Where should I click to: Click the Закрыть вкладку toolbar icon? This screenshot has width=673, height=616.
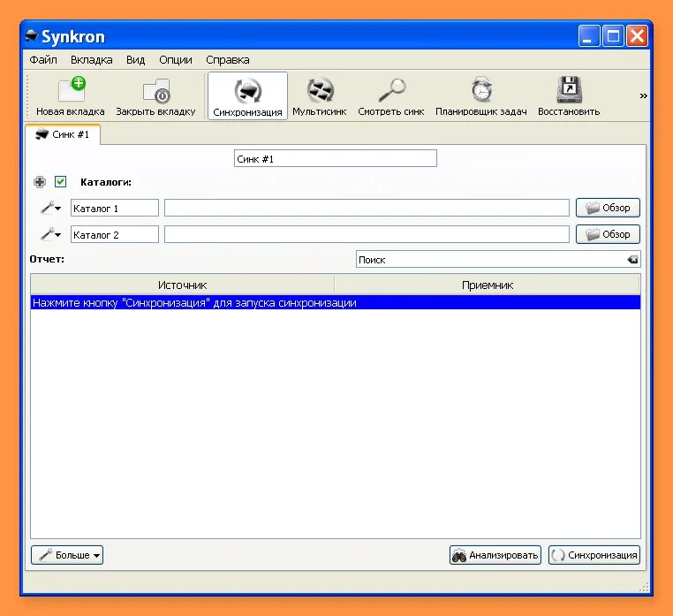pos(155,96)
